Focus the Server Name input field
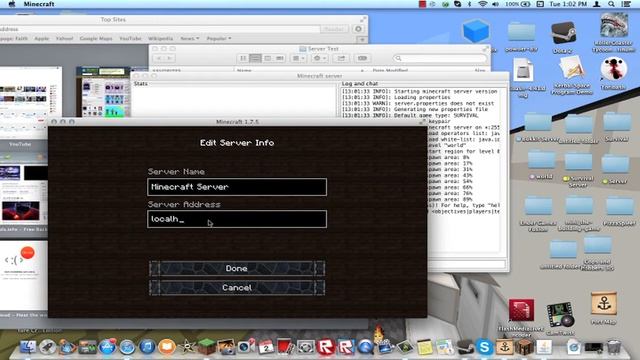This screenshot has height=360, width=640. (237, 187)
